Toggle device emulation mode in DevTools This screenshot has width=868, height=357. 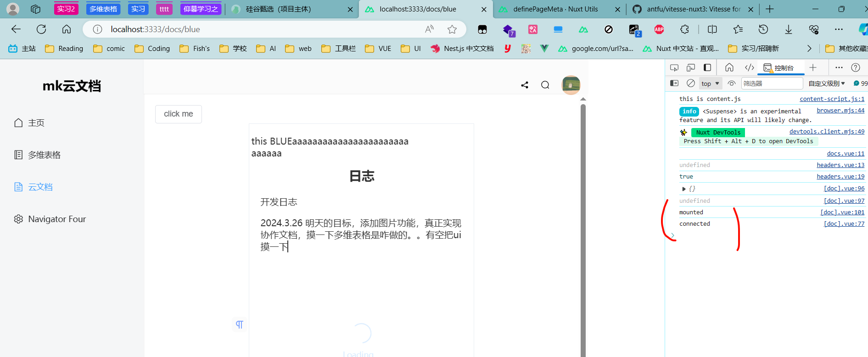(x=691, y=68)
